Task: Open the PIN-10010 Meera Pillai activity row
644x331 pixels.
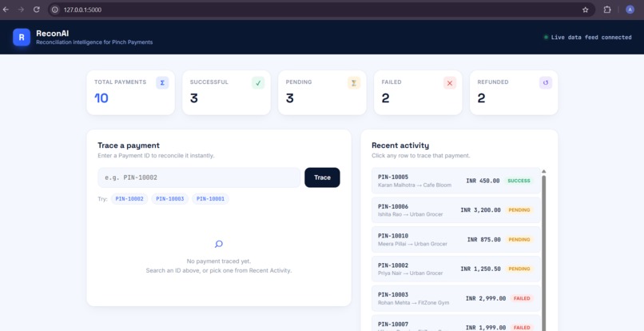Action: tap(456, 239)
